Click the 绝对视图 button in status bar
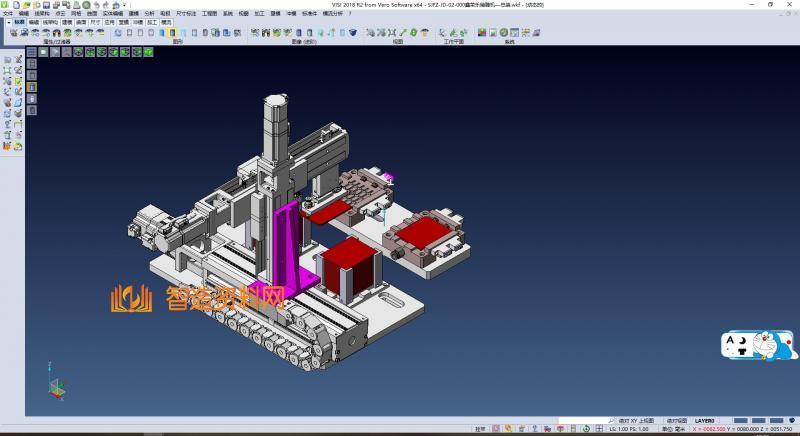The image size is (800, 436). [677, 421]
